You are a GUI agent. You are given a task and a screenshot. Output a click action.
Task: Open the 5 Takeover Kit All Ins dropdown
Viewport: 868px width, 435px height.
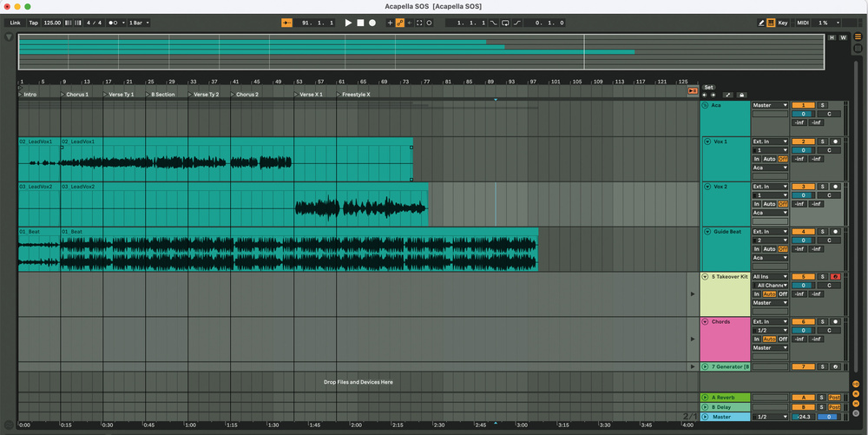point(769,277)
